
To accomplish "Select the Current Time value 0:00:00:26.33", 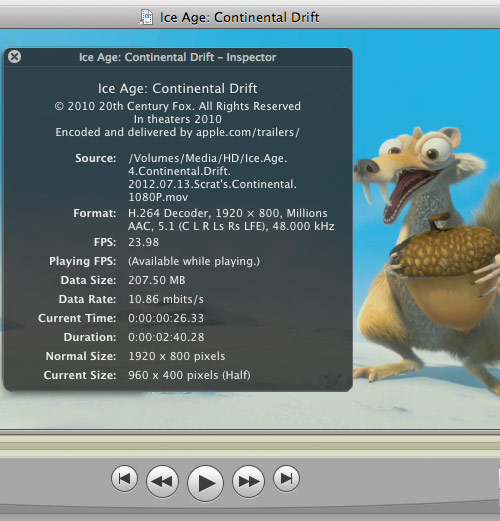I will 166,318.
